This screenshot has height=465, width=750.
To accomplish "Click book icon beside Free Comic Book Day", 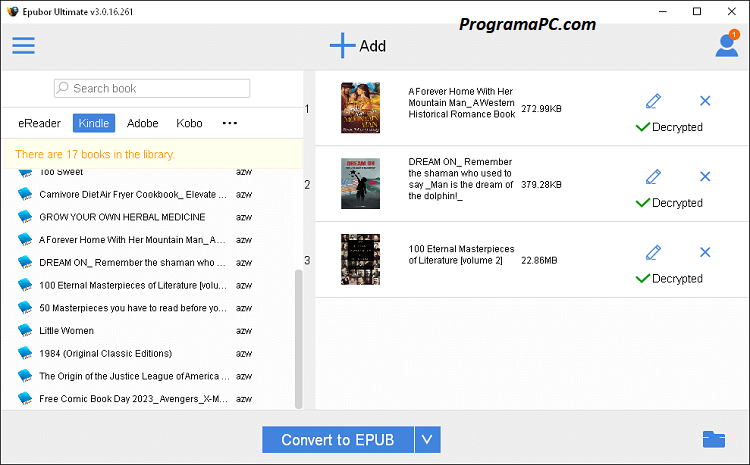I will tap(25, 399).
